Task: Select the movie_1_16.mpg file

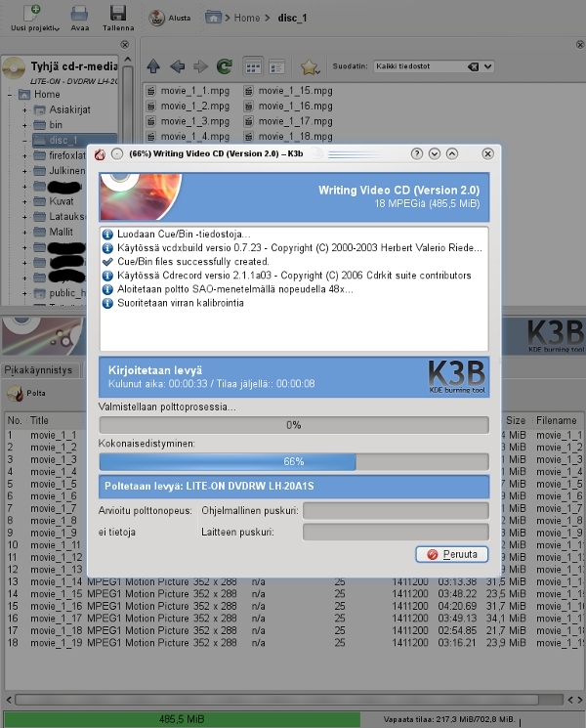Action: pos(288,106)
